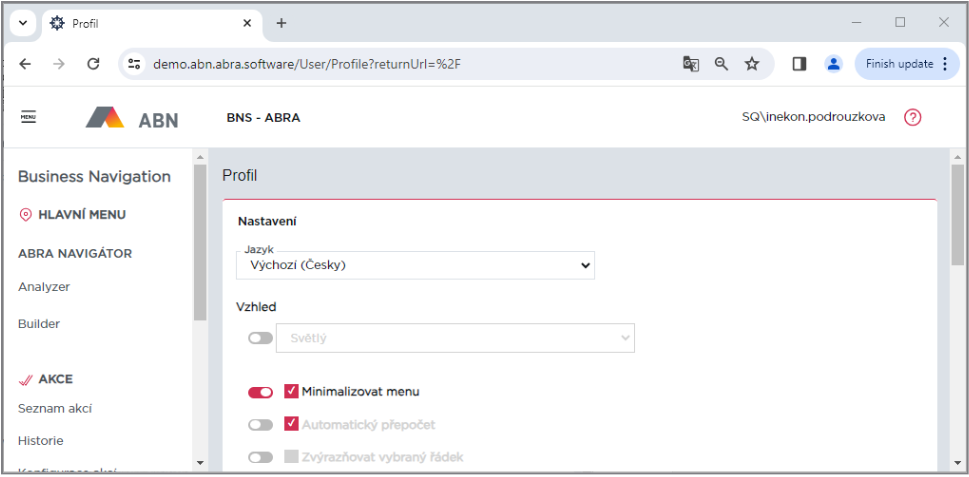Select the Profil browser tab
The height and width of the screenshot is (477, 969).
tap(151, 23)
